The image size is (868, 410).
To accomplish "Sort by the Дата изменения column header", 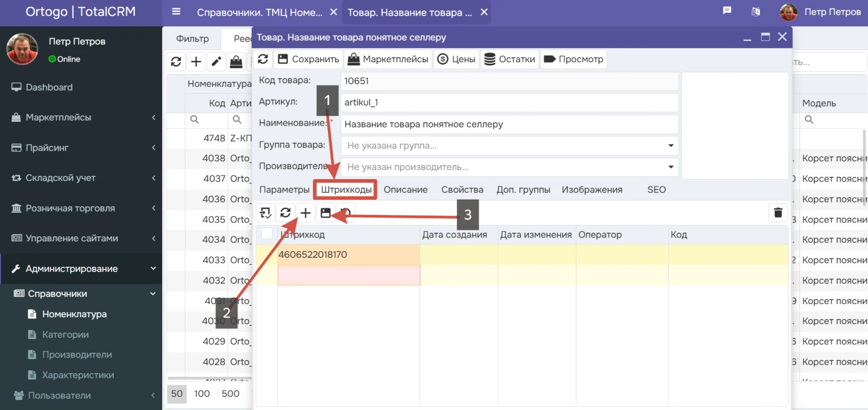I will 537,235.
